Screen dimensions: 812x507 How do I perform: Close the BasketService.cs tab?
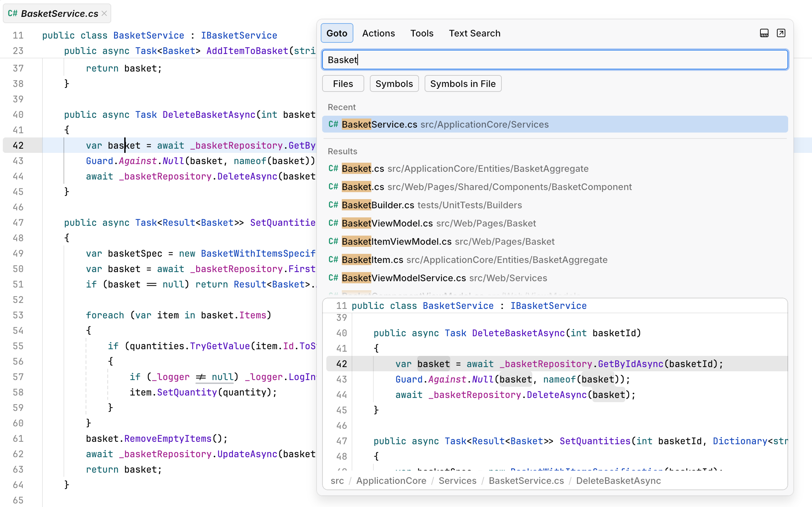click(x=104, y=13)
